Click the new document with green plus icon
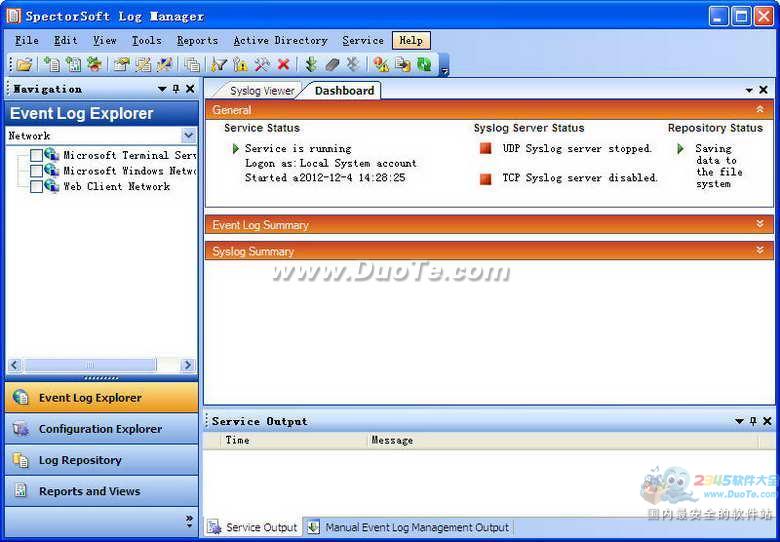The image size is (780, 542). 51,65
